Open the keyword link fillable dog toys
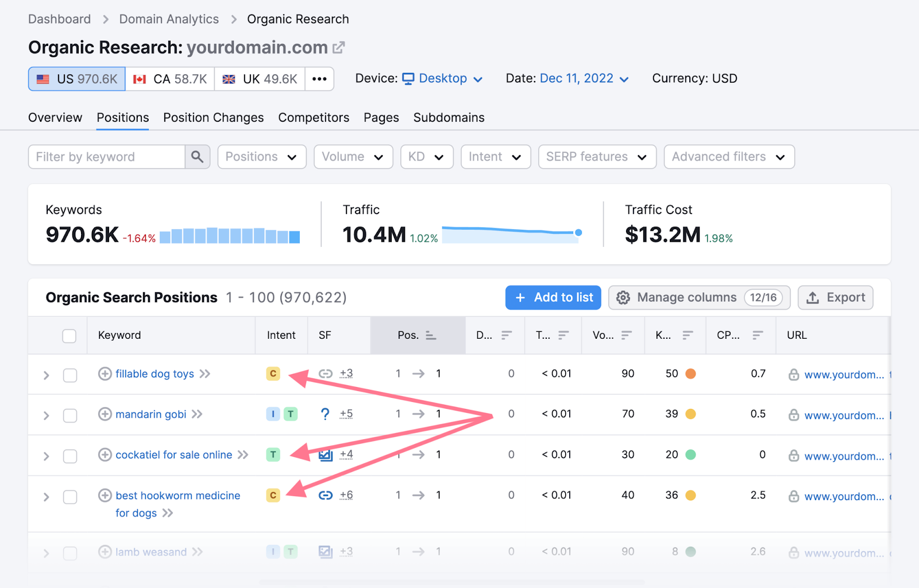This screenshot has height=588, width=919. coord(154,373)
